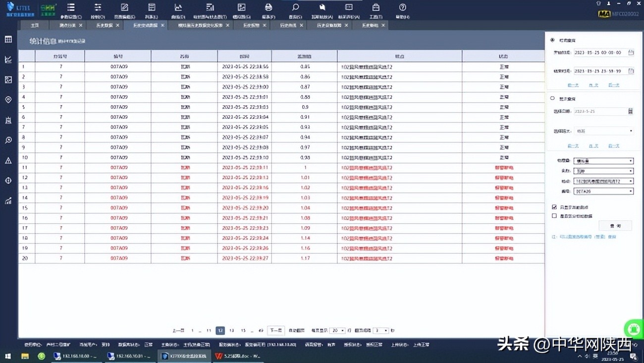
Task: Tick the unchecked checkbox above query button
Action: (554, 216)
